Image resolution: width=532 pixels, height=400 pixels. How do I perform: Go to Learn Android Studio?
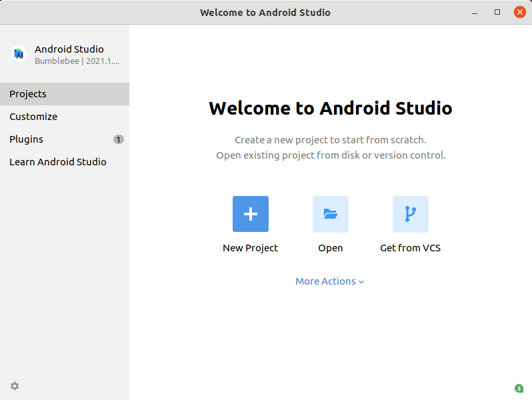click(58, 162)
